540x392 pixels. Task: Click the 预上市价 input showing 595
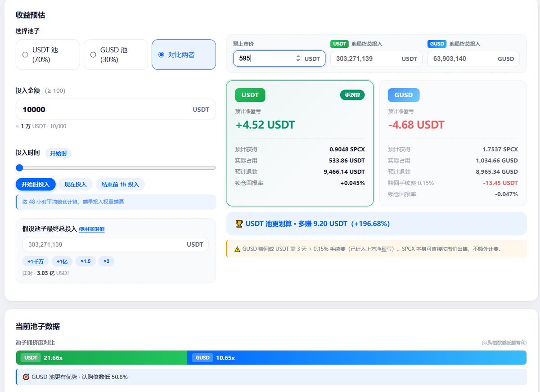pos(279,59)
